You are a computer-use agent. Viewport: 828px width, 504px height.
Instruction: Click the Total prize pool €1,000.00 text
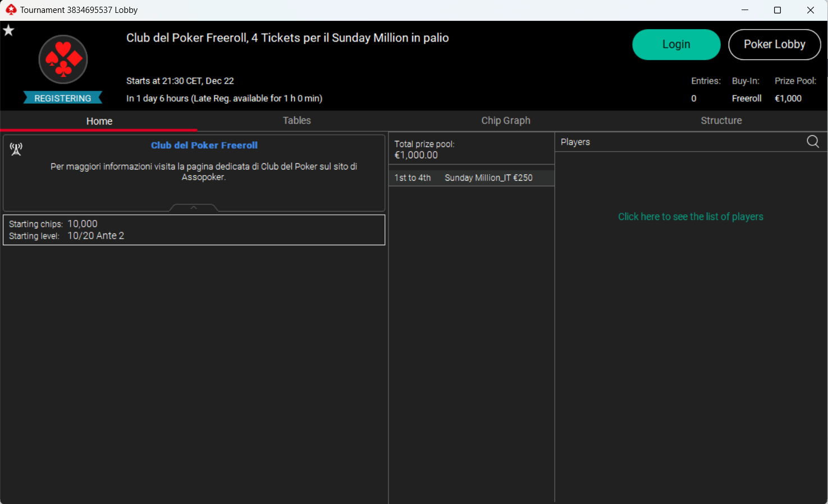[x=424, y=149]
